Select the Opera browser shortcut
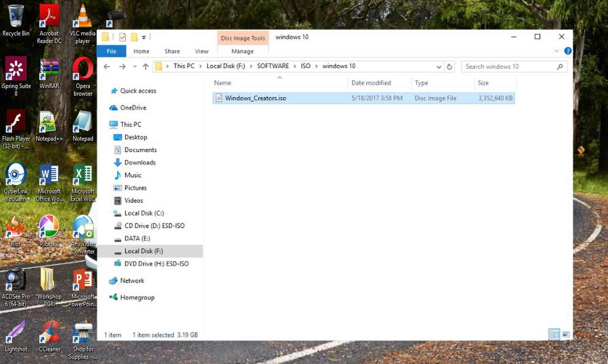 click(x=82, y=77)
